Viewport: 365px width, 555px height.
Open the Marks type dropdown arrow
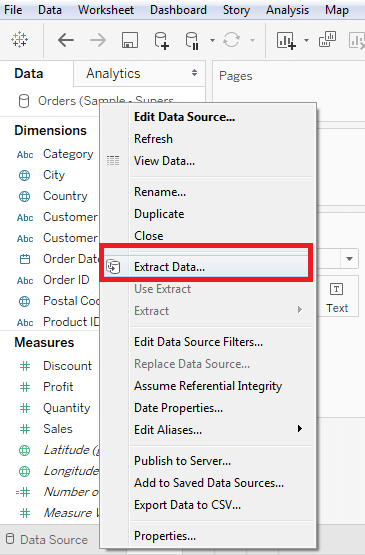point(349,259)
